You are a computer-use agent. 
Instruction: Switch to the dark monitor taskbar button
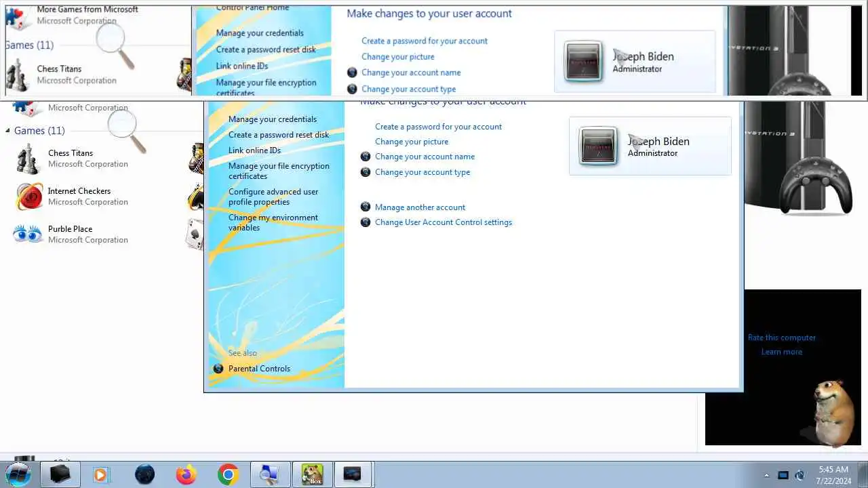(x=353, y=474)
